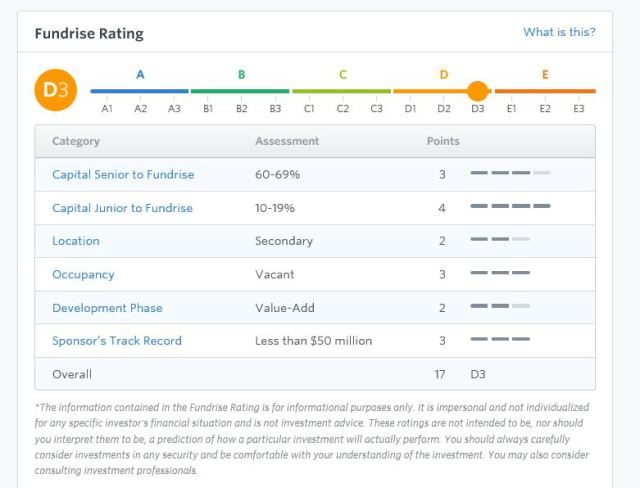The image size is (640, 488).
Task: Select the dark orange E rating segment
Action: [545, 90]
